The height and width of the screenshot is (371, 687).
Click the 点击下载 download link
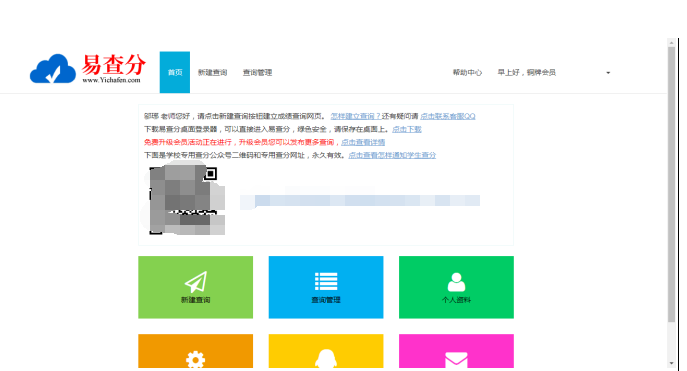[407, 129]
